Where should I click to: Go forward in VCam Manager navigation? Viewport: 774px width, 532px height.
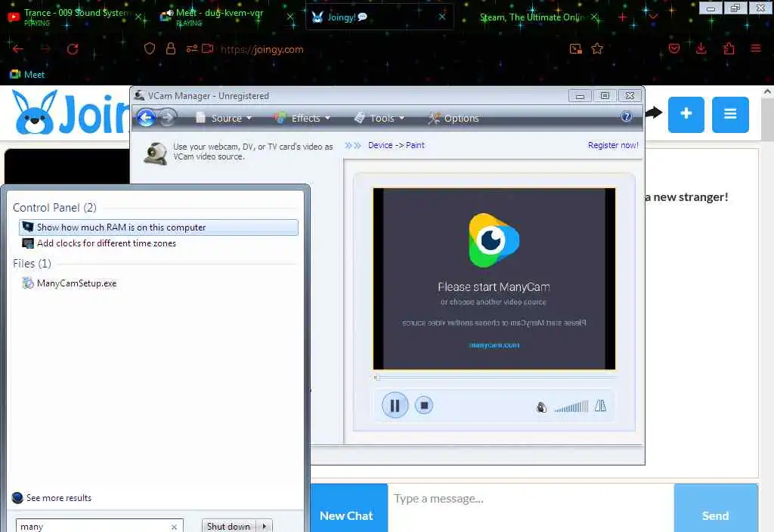168,117
